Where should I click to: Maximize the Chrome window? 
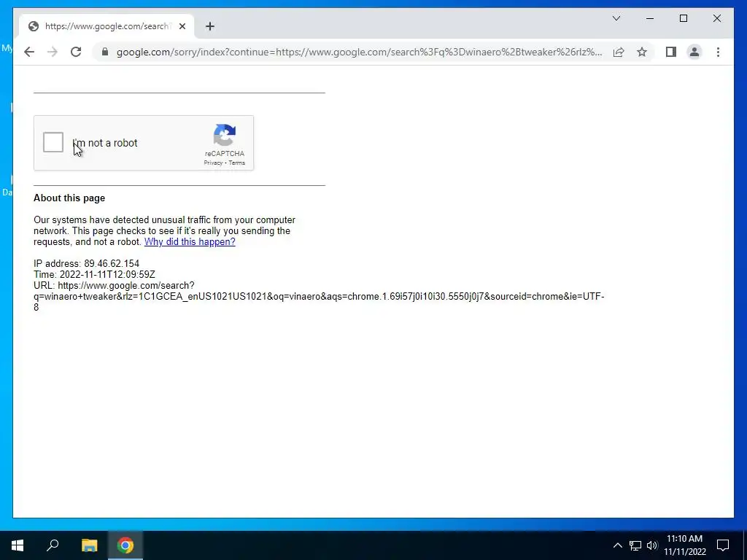[x=683, y=18]
